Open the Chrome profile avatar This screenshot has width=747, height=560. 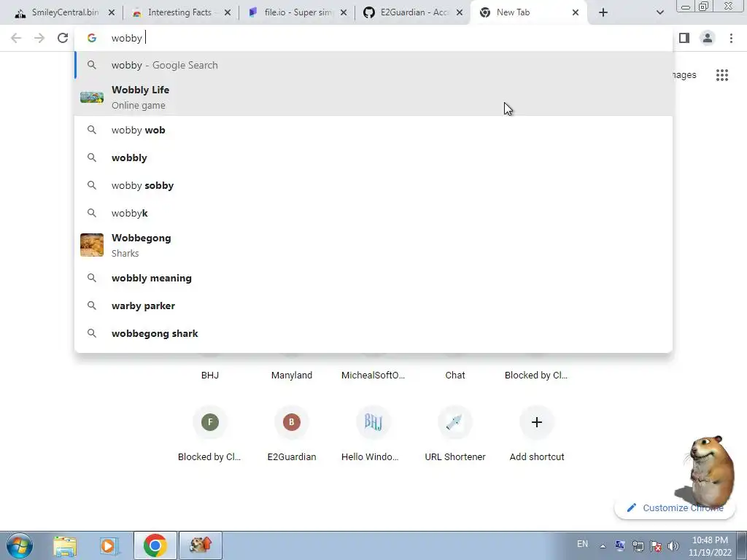tap(708, 38)
